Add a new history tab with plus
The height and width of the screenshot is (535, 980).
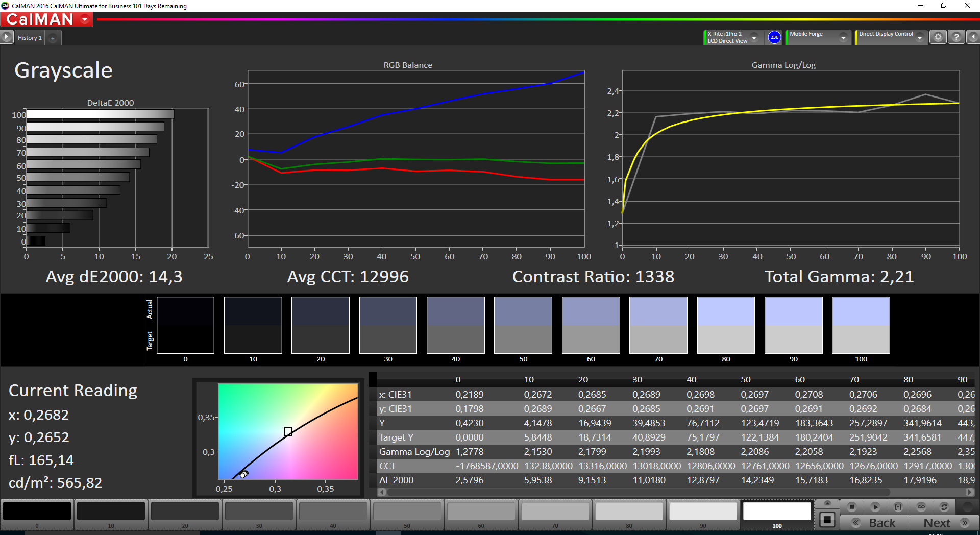(x=53, y=38)
